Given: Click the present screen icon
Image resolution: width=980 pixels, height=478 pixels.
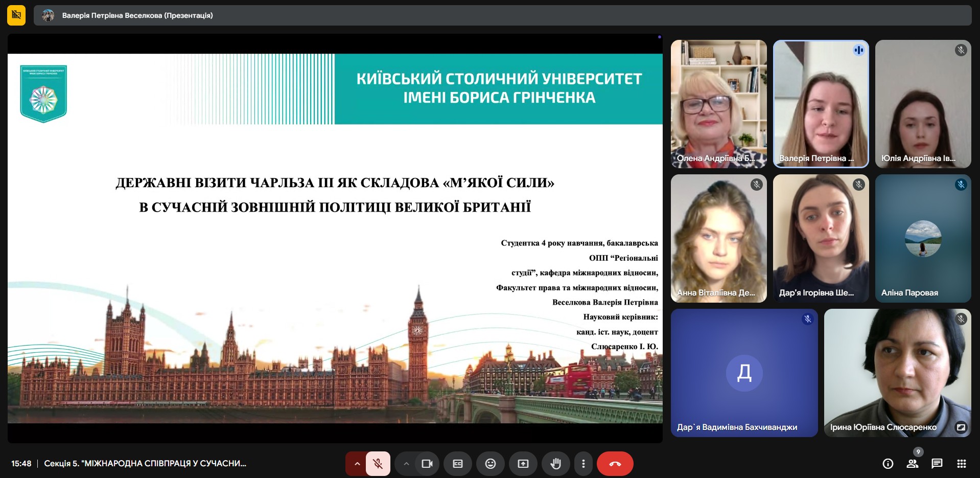Looking at the screenshot, I should pyautogui.click(x=523, y=464).
